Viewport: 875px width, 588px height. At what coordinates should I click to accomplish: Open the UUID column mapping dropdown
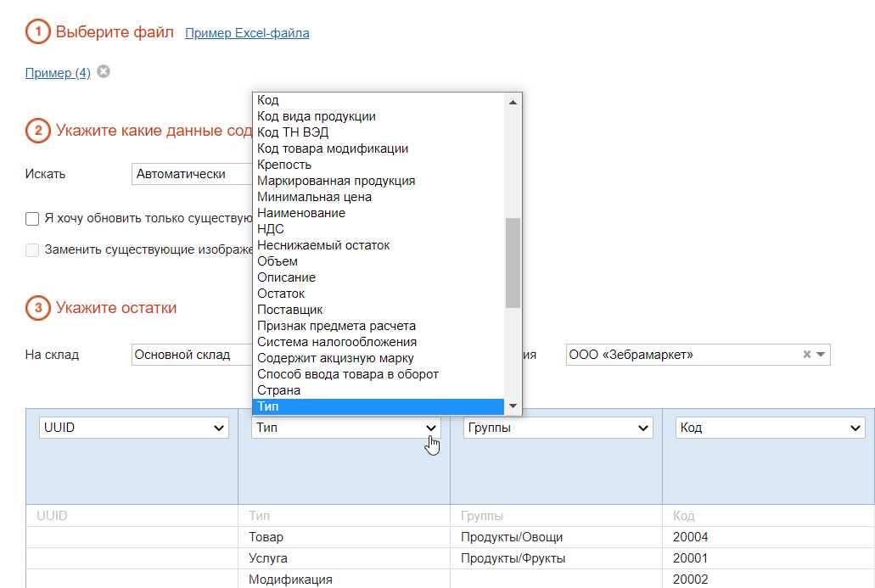coord(134,428)
